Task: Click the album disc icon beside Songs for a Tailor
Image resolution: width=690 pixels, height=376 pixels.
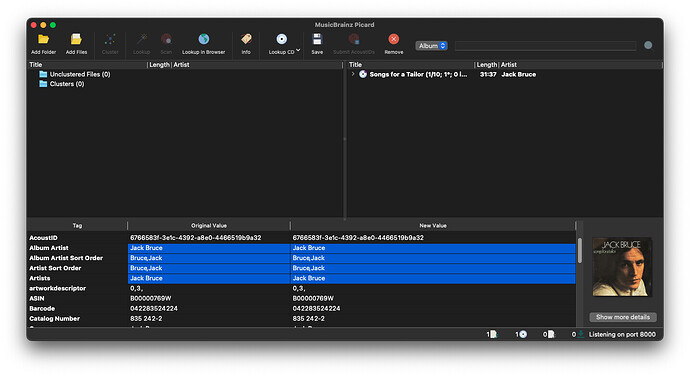Action: point(363,74)
